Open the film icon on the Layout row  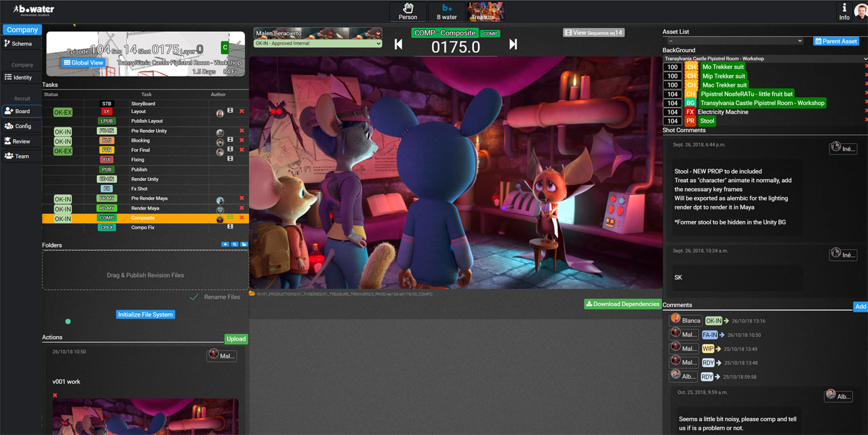[x=231, y=111]
